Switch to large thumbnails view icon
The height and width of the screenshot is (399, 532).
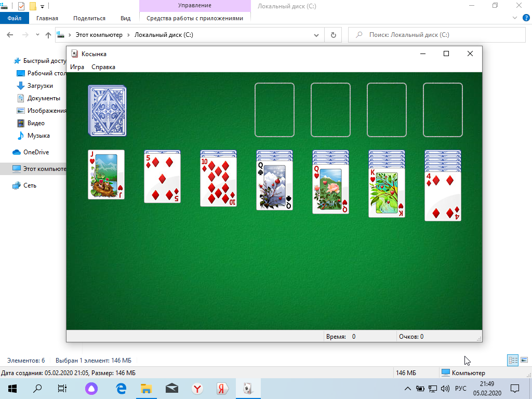pos(524,360)
